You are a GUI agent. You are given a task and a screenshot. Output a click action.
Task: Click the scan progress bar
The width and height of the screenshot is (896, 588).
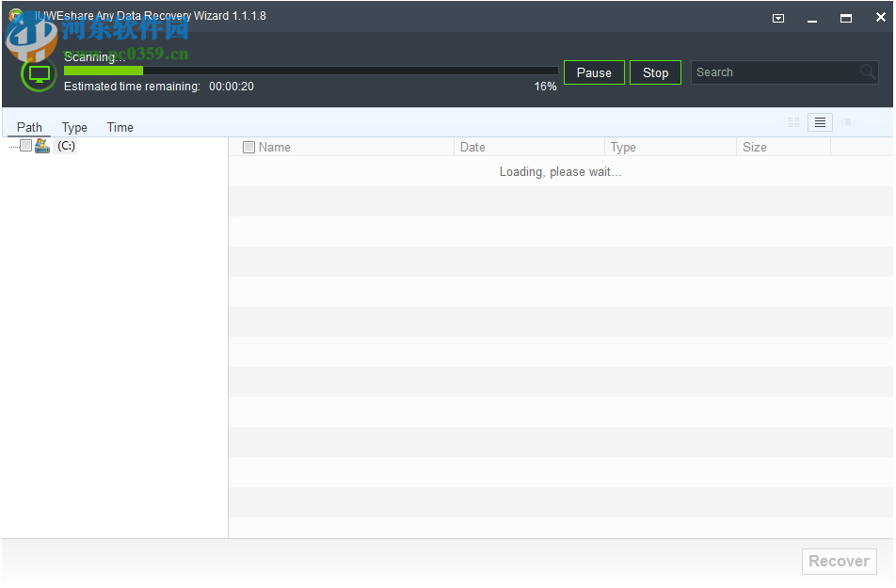tap(311, 72)
